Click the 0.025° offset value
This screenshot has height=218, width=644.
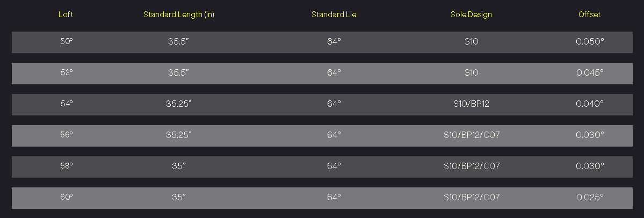tap(590, 197)
